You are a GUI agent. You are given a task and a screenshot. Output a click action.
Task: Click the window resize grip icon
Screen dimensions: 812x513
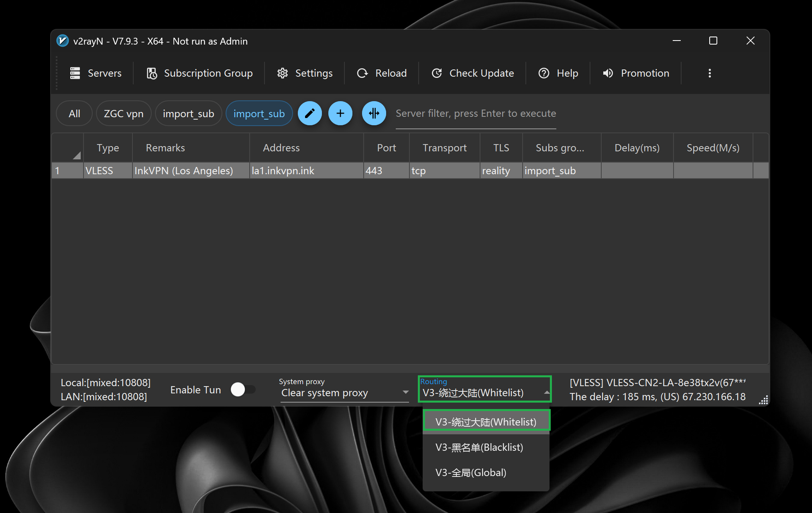763,400
